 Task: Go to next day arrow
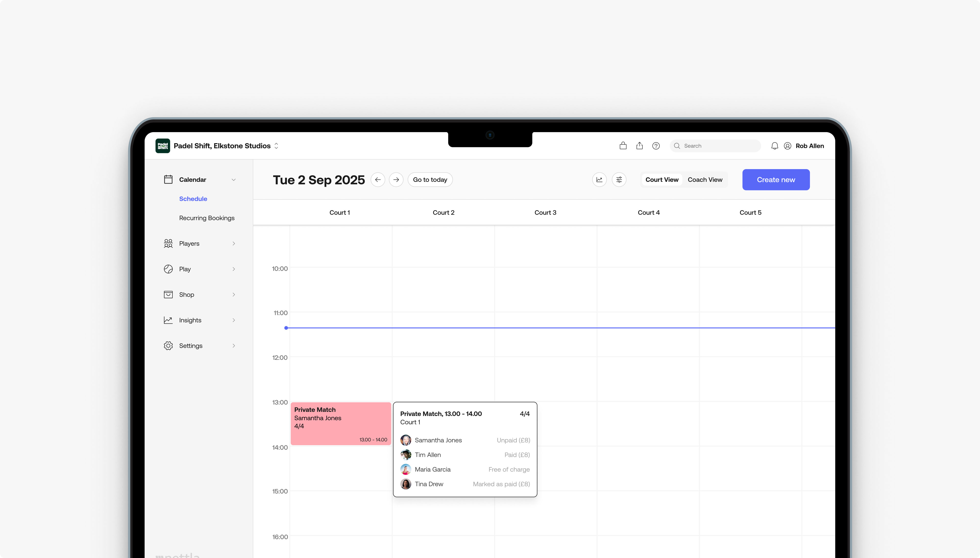point(396,179)
